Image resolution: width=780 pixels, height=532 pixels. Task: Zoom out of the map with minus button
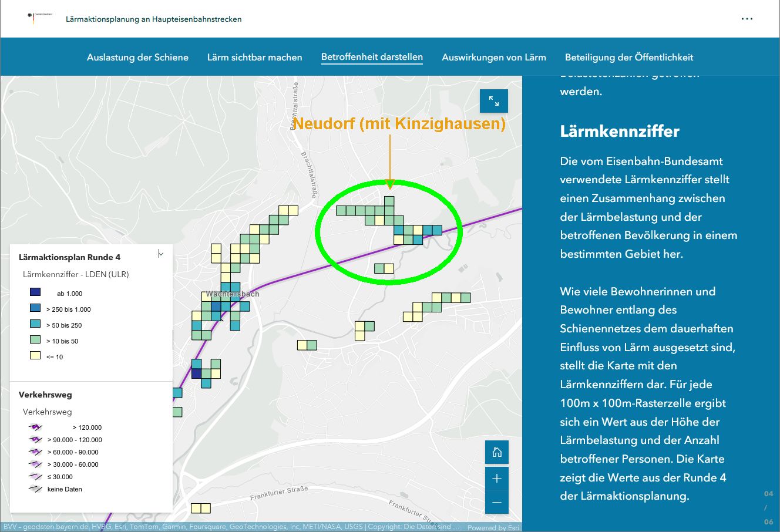pos(497,503)
